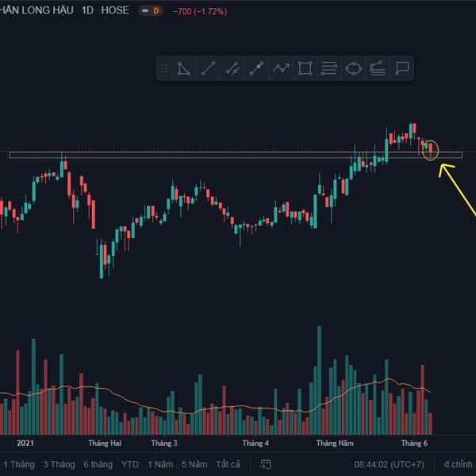The image size is (476, 476).
Task: Set chart range to 6 tháng
Action: [98, 464]
